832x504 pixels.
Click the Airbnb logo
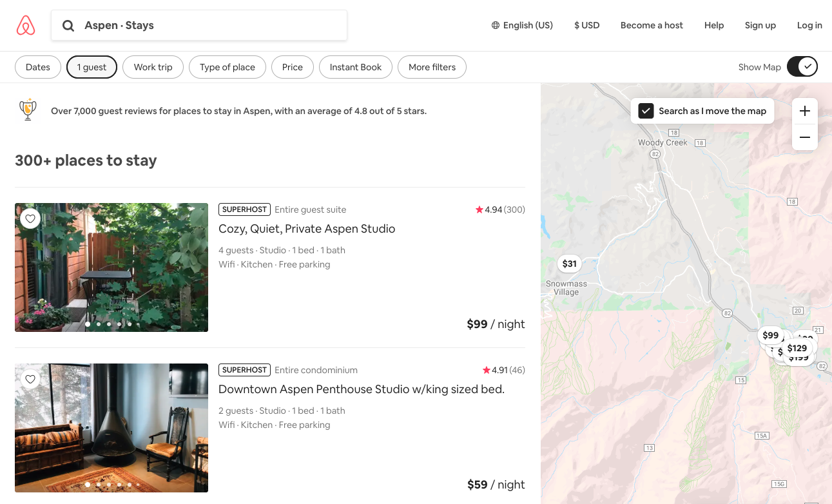coord(26,25)
